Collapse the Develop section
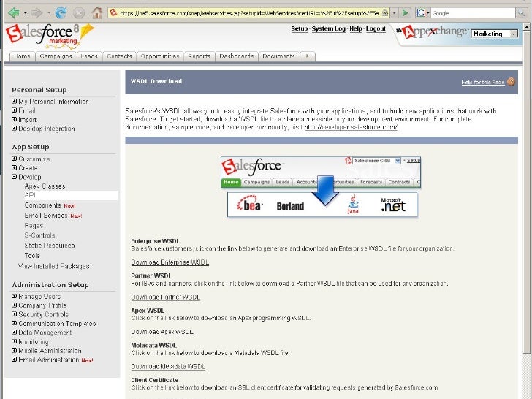The width and height of the screenshot is (532, 399). 15,177
